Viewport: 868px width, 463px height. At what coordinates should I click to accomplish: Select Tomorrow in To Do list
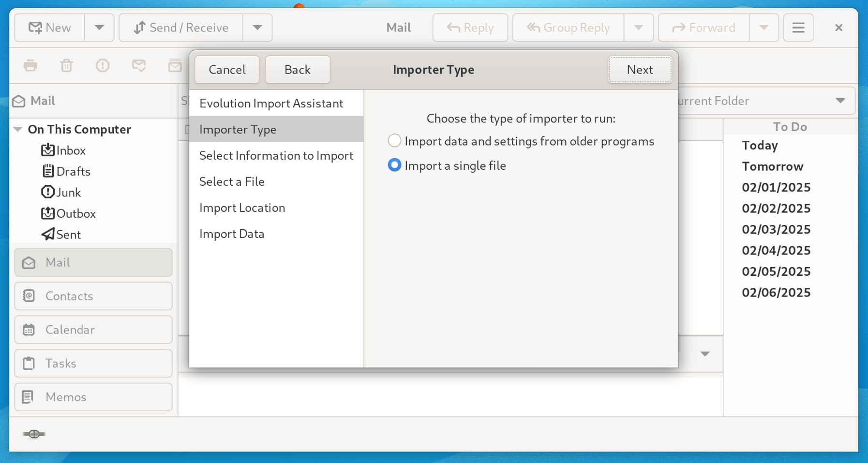coord(772,166)
